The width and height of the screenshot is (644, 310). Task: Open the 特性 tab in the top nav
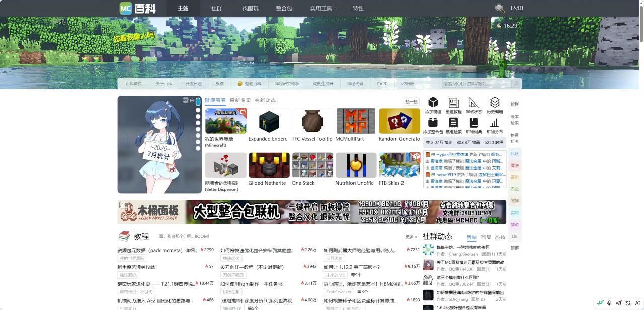[358, 8]
